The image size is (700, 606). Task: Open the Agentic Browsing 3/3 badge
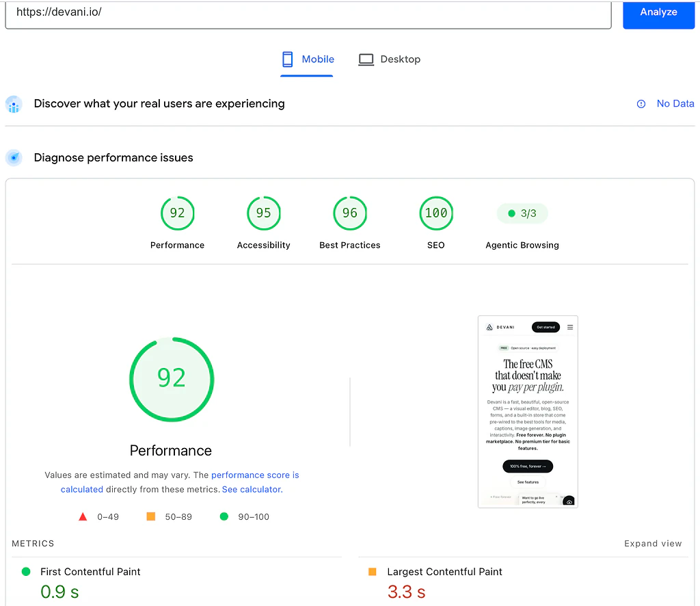(x=522, y=213)
